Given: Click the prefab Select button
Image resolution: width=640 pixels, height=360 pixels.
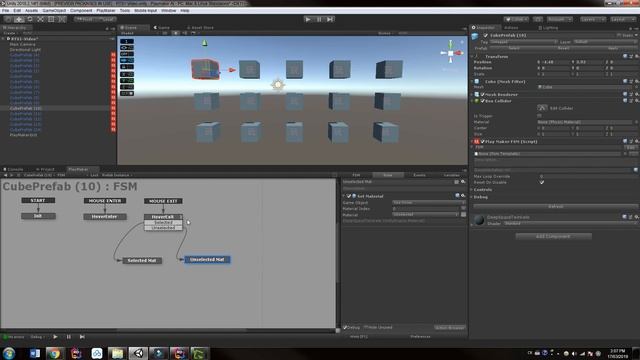Looking at the screenshot, I should pos(514,48).
